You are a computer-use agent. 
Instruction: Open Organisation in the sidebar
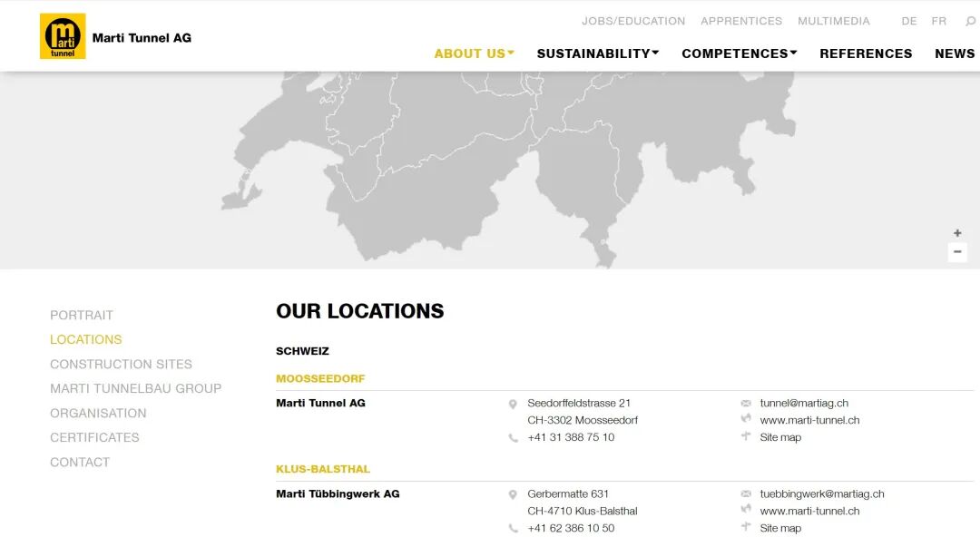[x=98, y=414]
